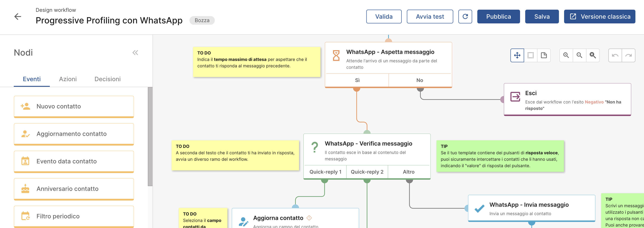Click the TO DO note about diverso ramo del workflow
The image size is (644, 228).
(x=235, y=155)
